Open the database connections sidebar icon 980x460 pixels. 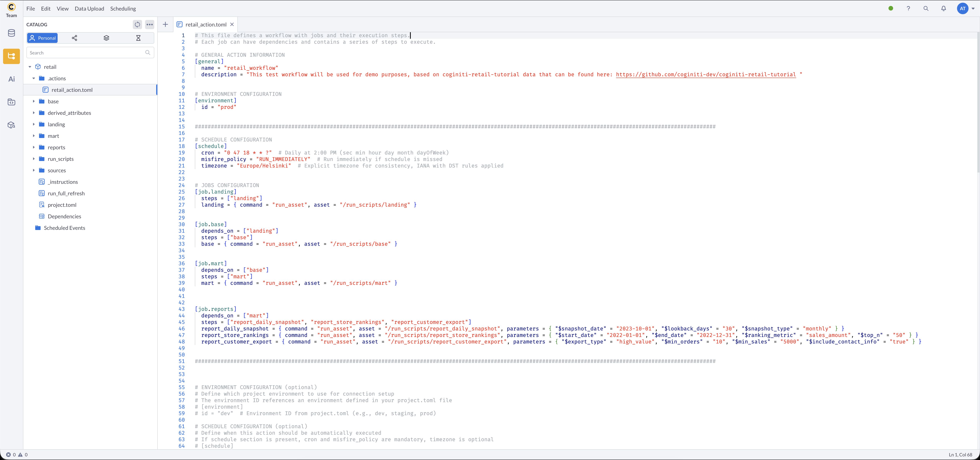pos(11,33)
